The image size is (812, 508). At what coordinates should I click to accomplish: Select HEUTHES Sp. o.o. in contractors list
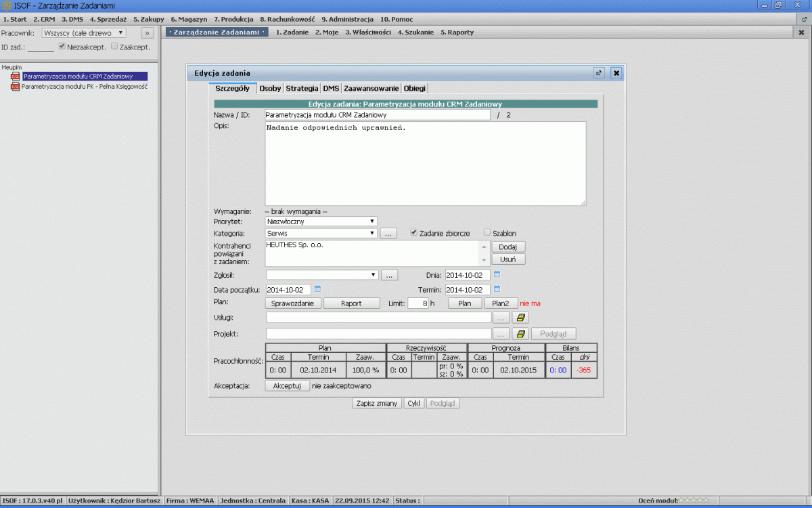tap(294, 245)
